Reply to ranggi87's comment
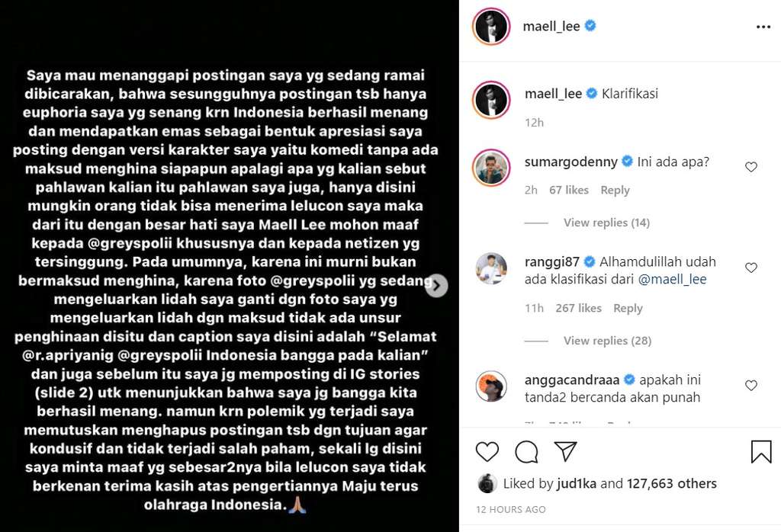781x532 pixels. point(628,308)
